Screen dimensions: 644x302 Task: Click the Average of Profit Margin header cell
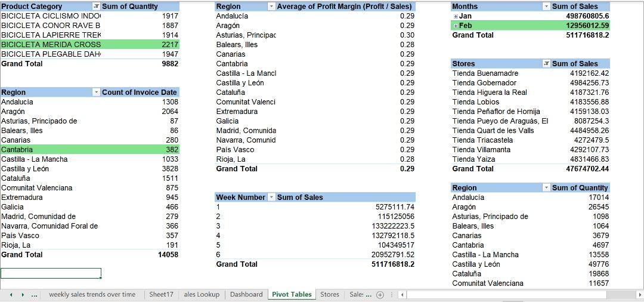click(345, 6)
